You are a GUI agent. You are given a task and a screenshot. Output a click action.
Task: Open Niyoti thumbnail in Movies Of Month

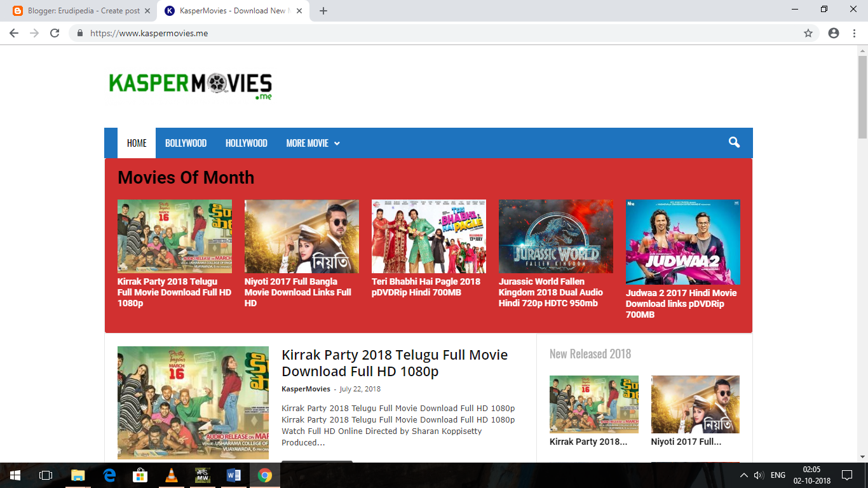pos(302,236)
